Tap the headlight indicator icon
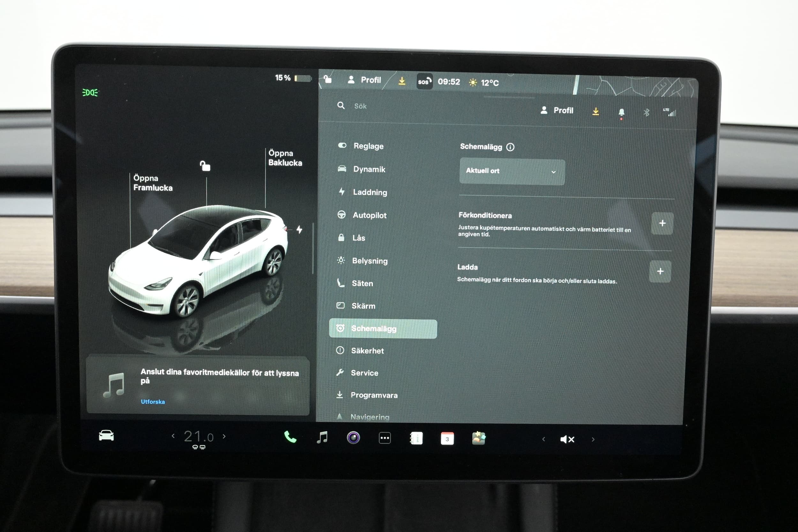This screenshot has height=532, width=798. [90, 92]
